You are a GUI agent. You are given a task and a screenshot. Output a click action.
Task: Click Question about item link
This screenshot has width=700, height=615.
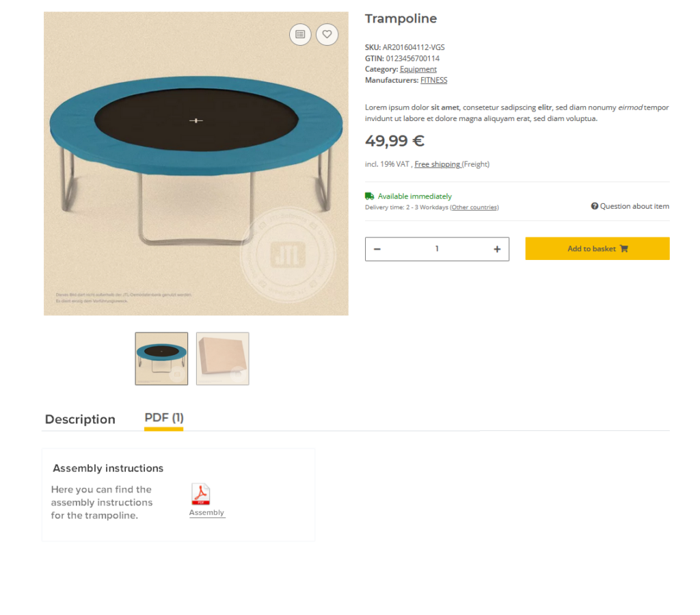point(634,206)
